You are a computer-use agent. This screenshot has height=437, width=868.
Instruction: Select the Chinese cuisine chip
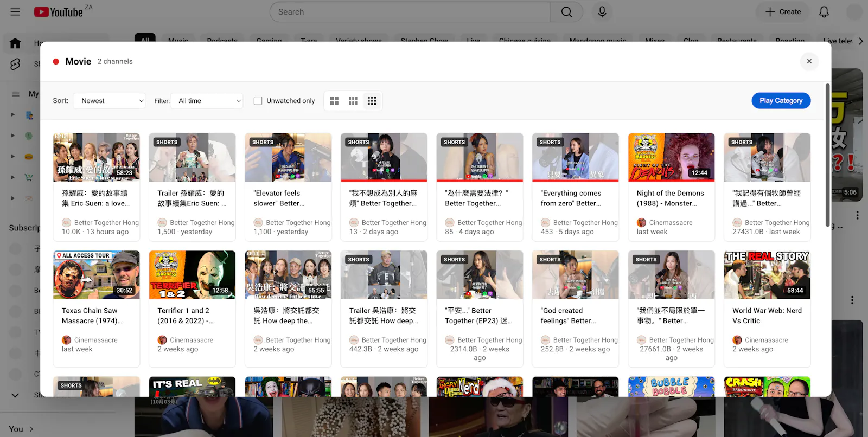point(525,41)
